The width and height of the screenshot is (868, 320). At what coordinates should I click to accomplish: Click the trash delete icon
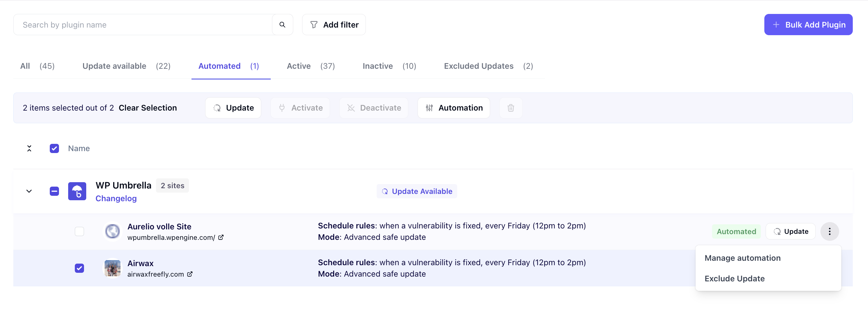[x=510, y=108]
